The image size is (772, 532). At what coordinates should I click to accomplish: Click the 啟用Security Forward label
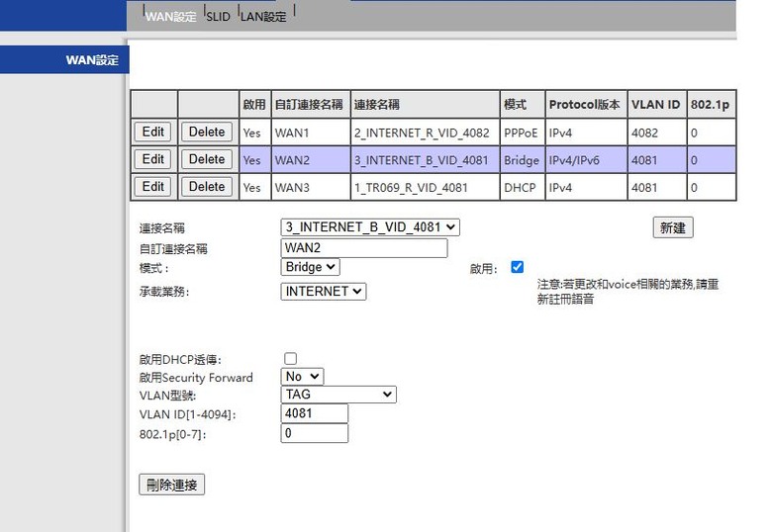coord(196,378)
